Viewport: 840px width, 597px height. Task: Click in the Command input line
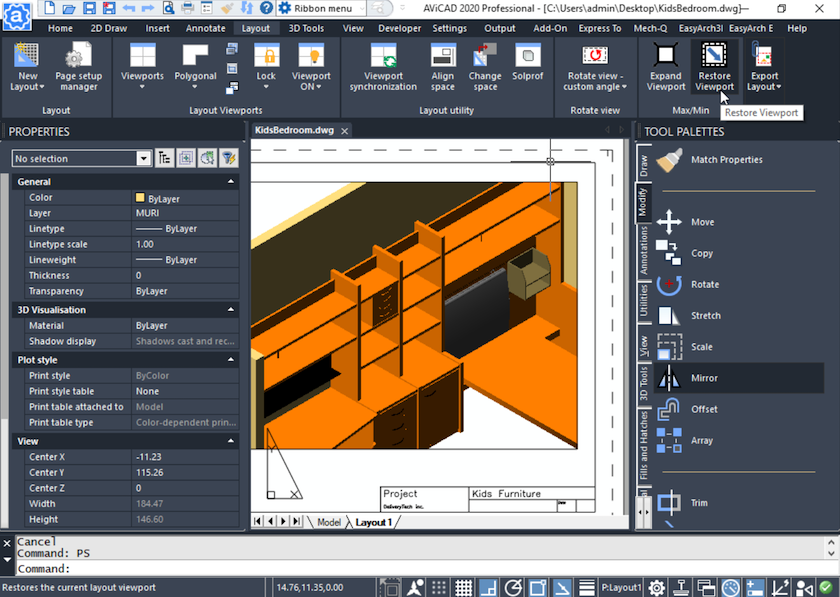[x=400, y=568]
